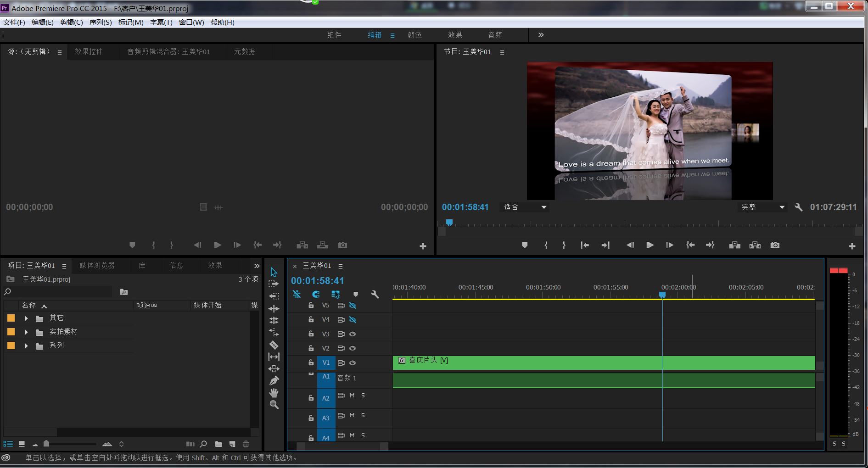Select the Razor tool

(274, 345)
